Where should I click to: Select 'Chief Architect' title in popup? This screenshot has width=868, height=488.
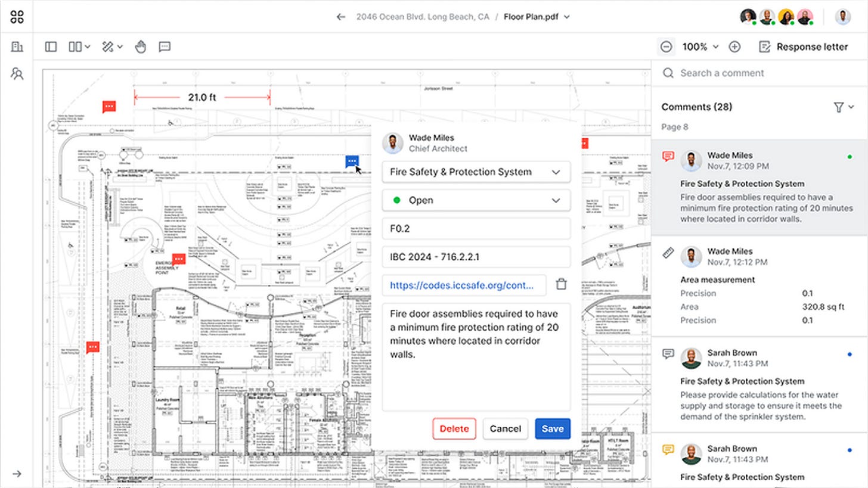[x=438, y=149]
